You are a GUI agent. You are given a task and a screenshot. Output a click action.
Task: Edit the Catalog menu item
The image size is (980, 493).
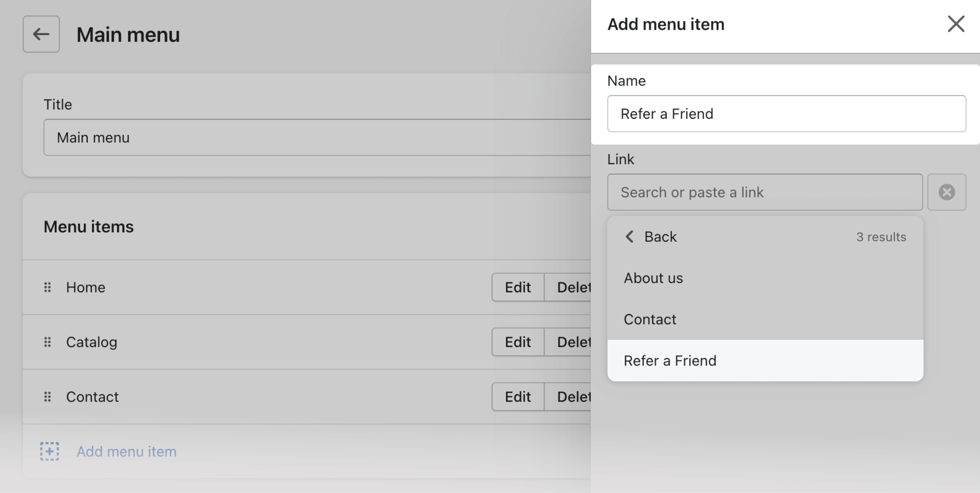click(x=518, y=342)
